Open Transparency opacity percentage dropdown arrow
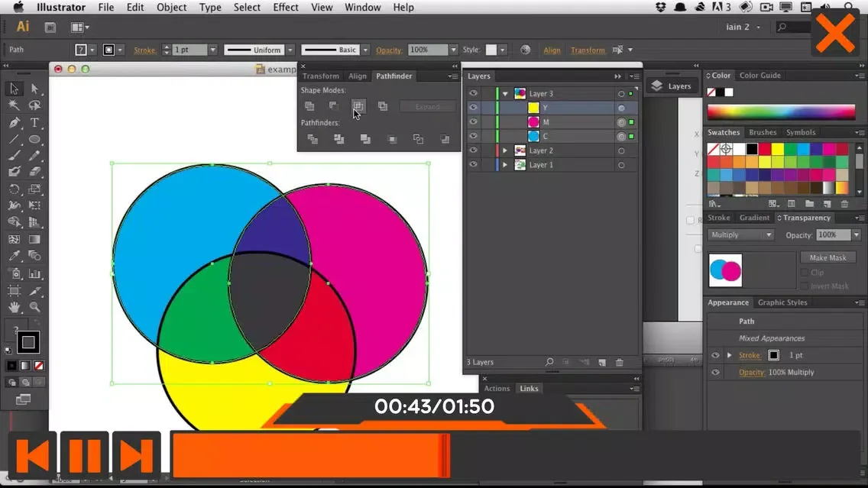The height and width of the screenshot is (488, 868). pos(857,235)
